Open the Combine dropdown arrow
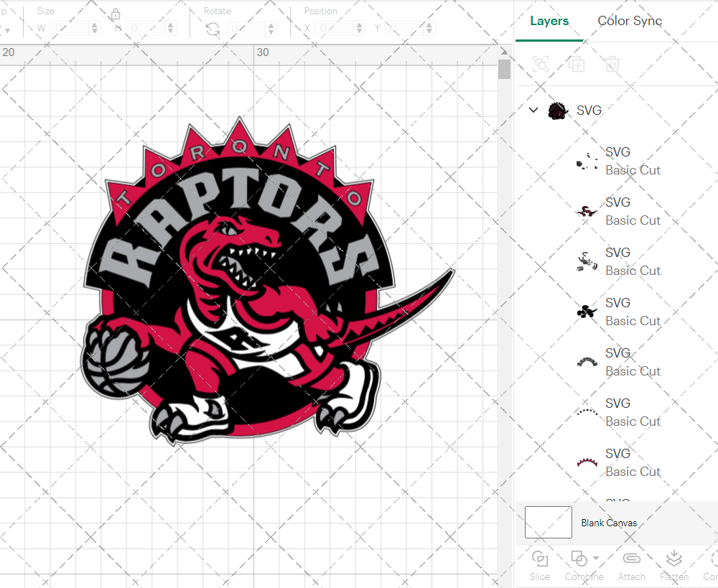Screen dimensions: 718x588 596,558
